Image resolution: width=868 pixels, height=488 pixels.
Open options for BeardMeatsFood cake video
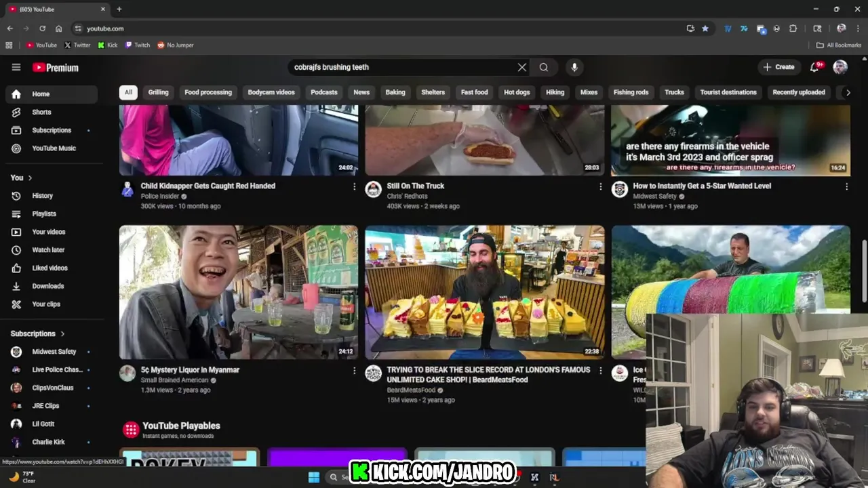coord(600,371)
